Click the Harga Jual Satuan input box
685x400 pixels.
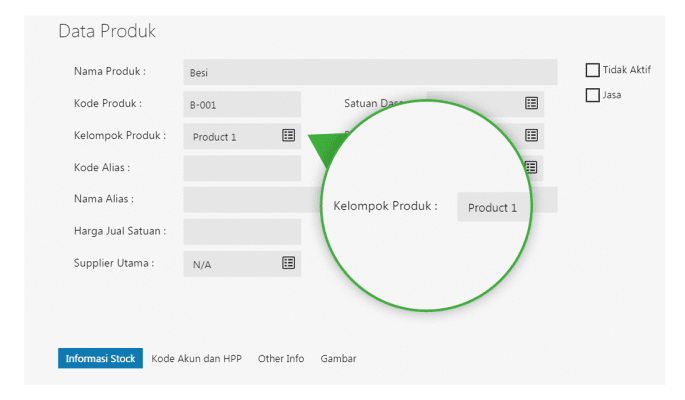[x=242, y=232]
